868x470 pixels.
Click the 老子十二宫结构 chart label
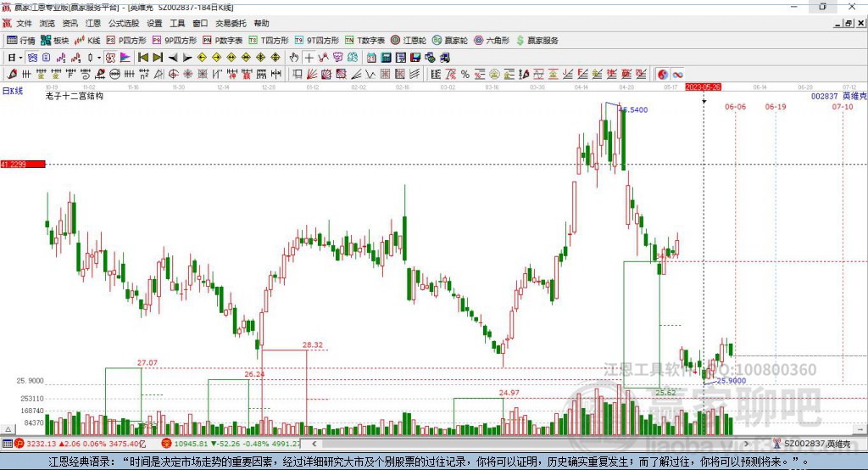tap(75, 96)
